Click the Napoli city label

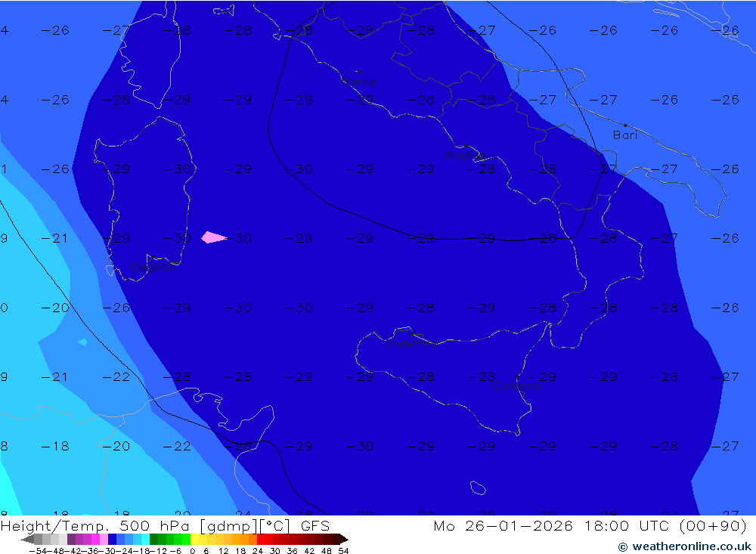click(466, 155)
